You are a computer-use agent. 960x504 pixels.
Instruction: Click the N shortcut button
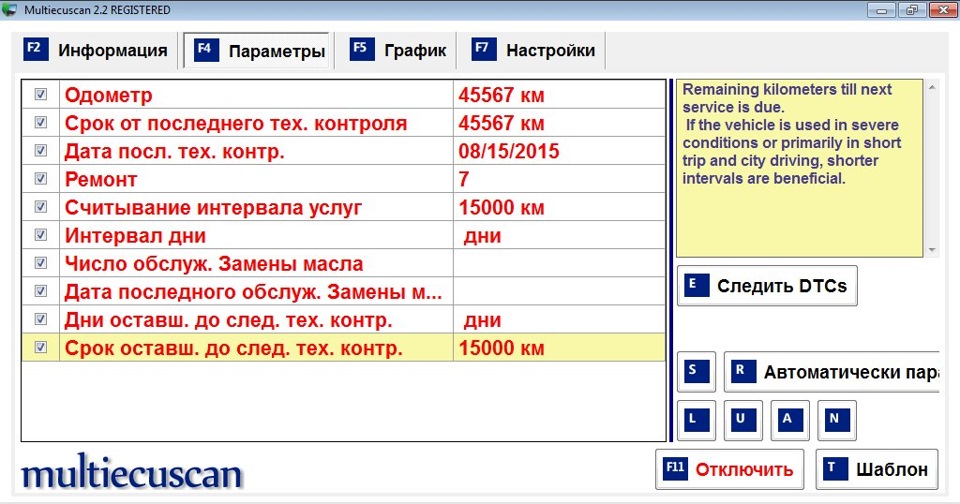click(x=836, y=420)
